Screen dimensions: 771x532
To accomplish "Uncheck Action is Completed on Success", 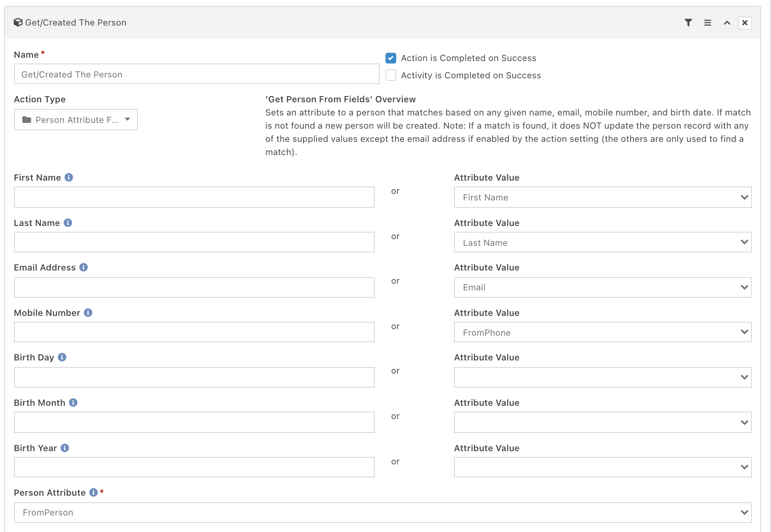I will (x=391, y=58).
